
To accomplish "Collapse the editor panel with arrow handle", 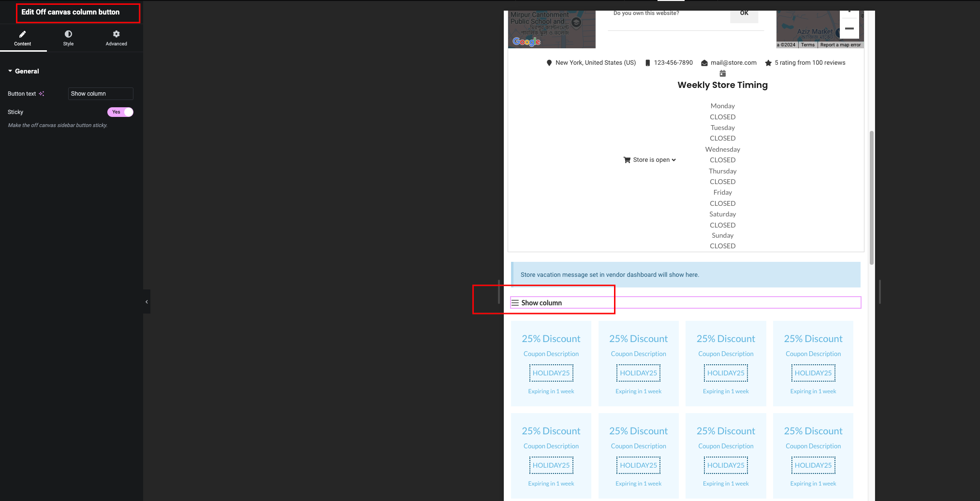I will (146, 301).
